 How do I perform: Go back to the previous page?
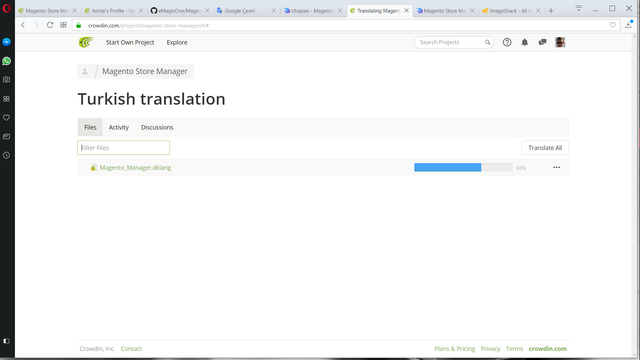23,25
